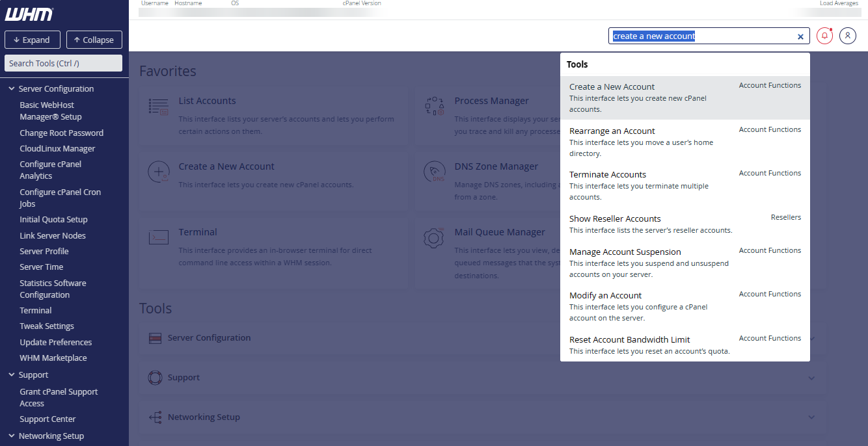The image size is (868, 446).
Task: Go to Change Root Password
Action: [x=62, y=133]
